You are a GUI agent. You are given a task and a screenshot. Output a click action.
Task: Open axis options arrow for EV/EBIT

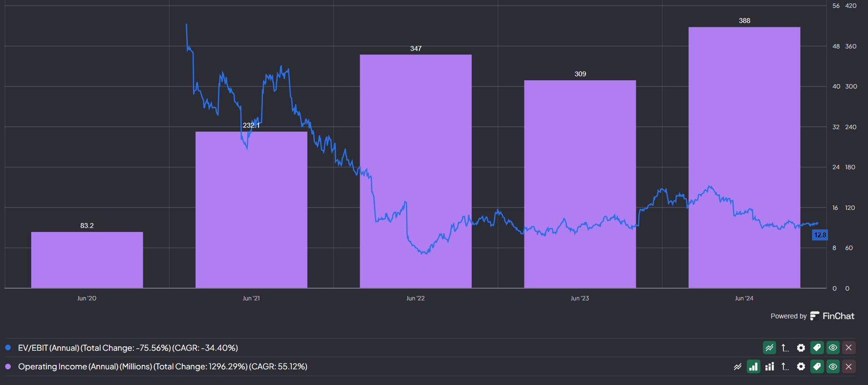[785, 348]
